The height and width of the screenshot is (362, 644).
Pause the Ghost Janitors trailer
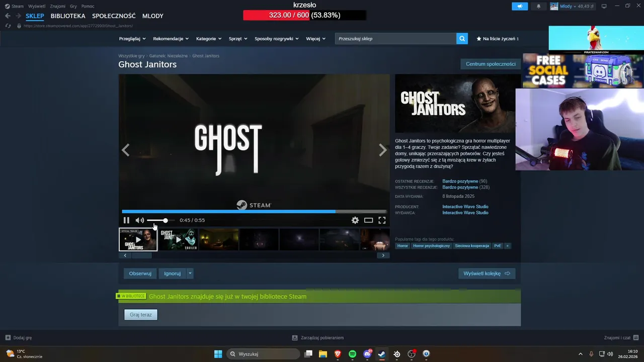(x=126, y=220)
